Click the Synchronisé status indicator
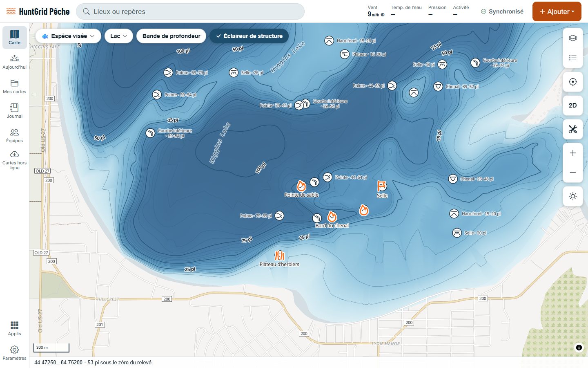This screenshot has width=588, height=368. (502, 11)
